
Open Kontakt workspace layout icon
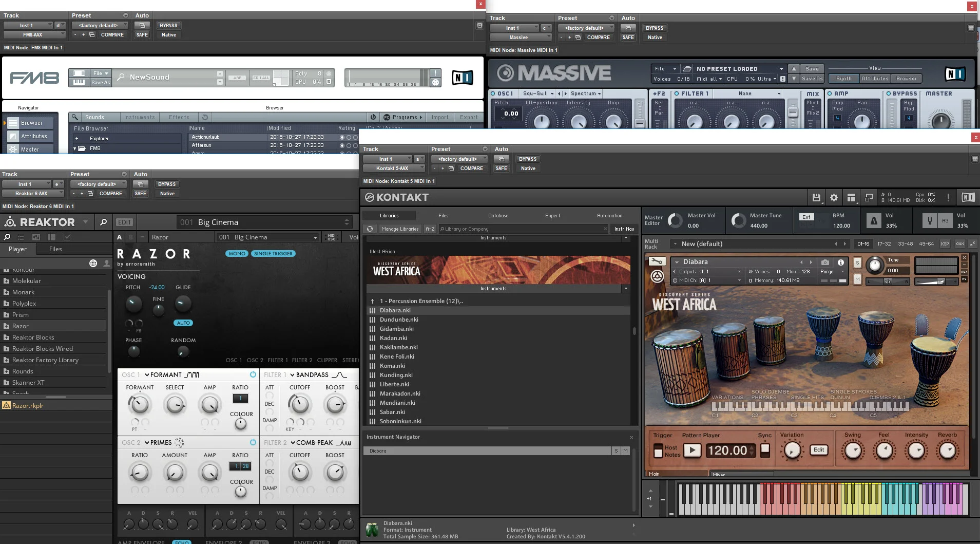point(851,198)
